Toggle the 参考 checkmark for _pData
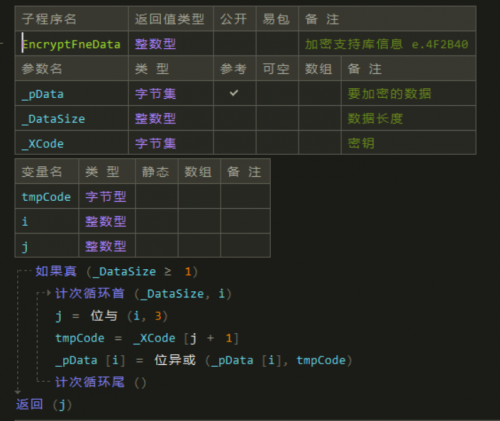 (234, 93)
